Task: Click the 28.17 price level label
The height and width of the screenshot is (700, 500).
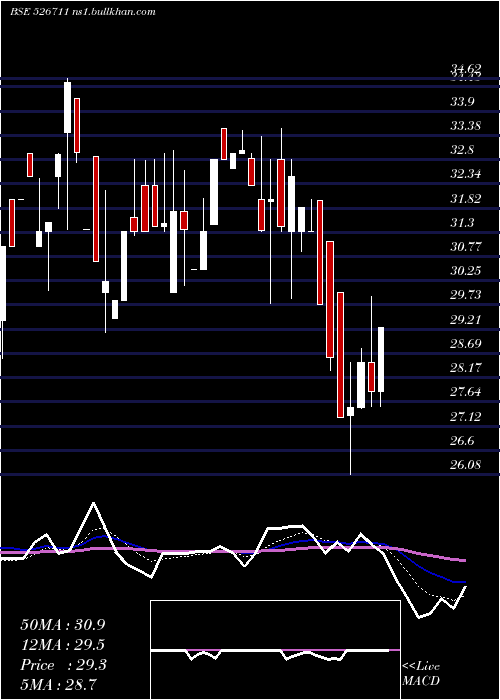Action: tap(466, 368)
